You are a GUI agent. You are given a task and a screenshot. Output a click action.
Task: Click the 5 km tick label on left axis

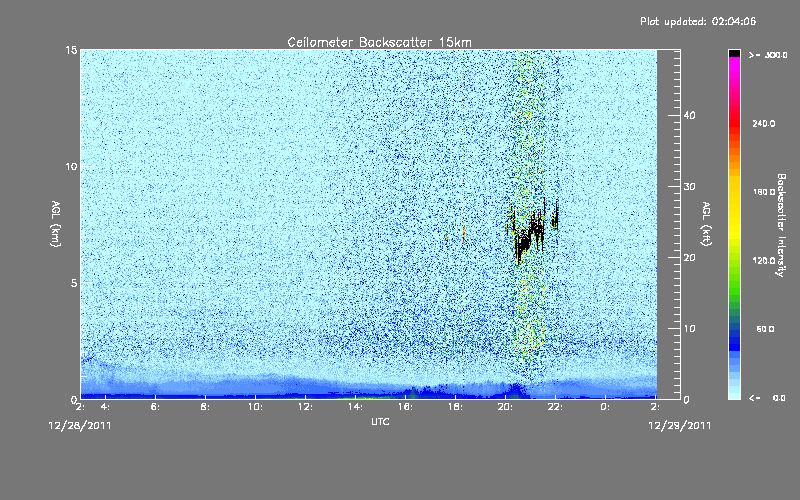pos(74,283)
